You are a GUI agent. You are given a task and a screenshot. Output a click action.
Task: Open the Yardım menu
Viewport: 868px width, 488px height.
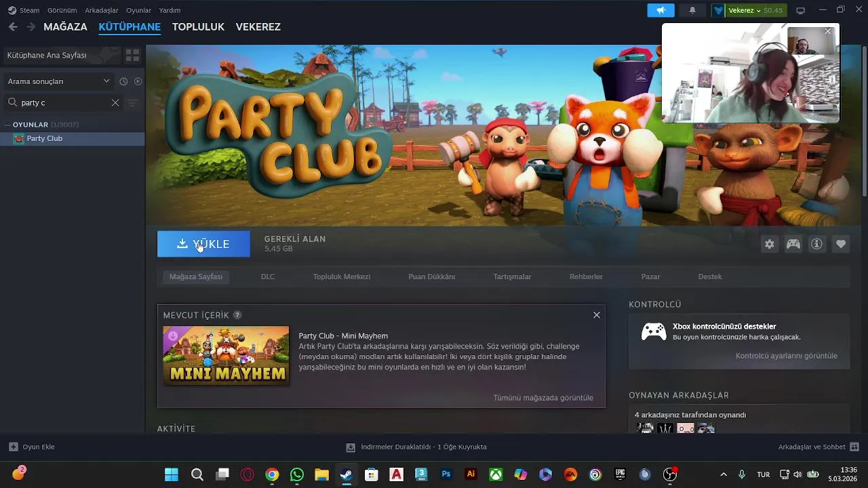coord(170,10)
